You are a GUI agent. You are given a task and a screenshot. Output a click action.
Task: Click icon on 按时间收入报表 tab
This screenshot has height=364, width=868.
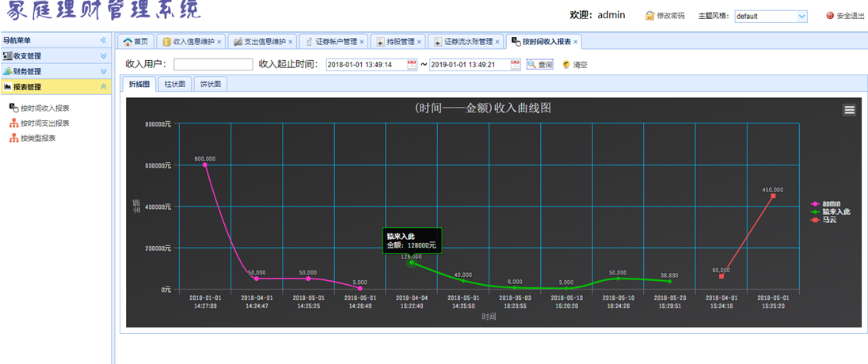coord(516,41)
